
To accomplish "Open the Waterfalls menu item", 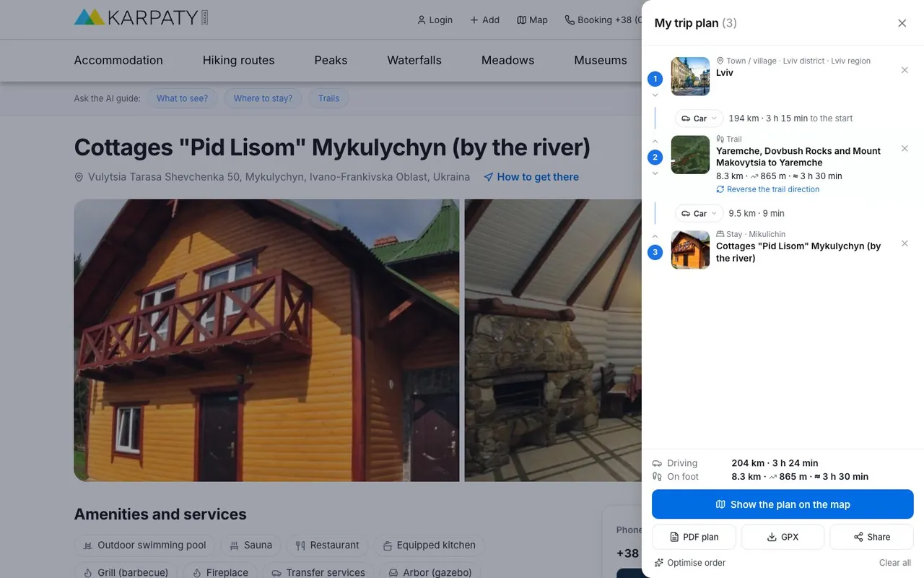I will point(414,60).
